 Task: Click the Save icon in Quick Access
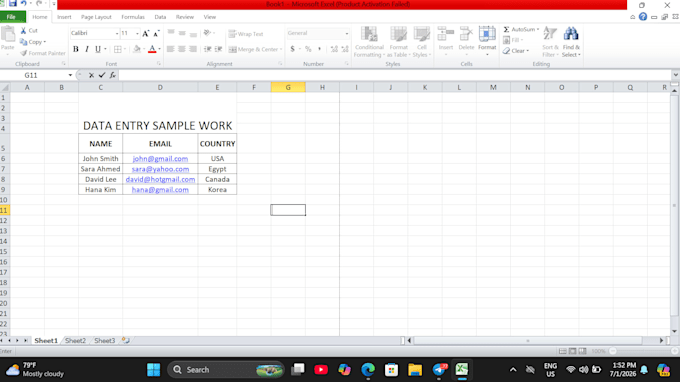13,3
